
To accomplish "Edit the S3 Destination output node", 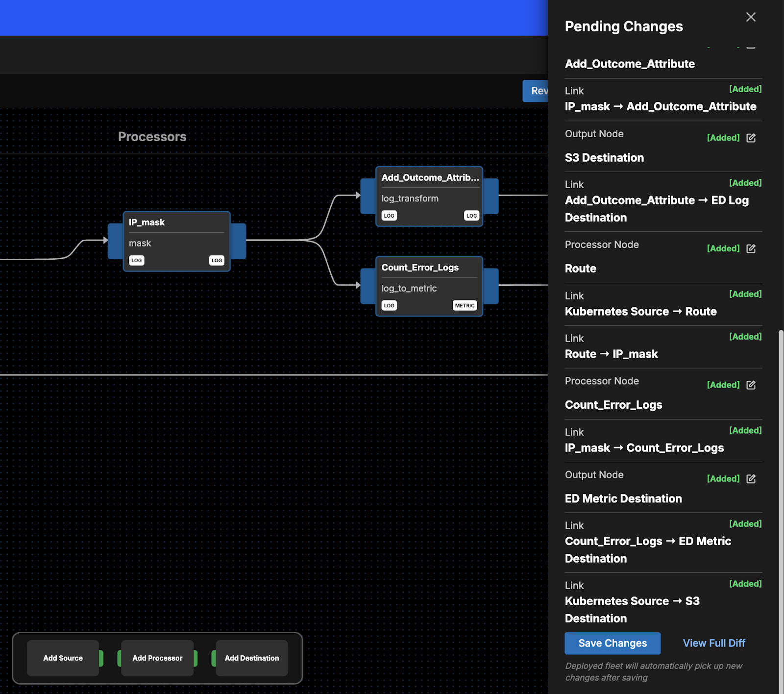I will (751, 138).
